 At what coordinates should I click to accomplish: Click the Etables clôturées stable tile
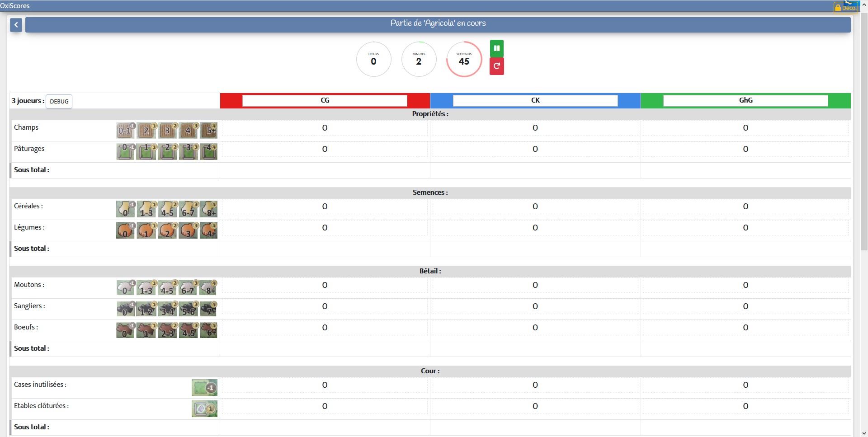[x=204, y=409]
